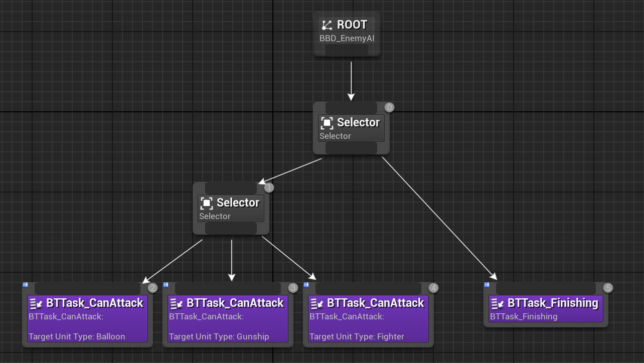
Task: Select the top Selector node's composite icon
Action: pos(327,122)
